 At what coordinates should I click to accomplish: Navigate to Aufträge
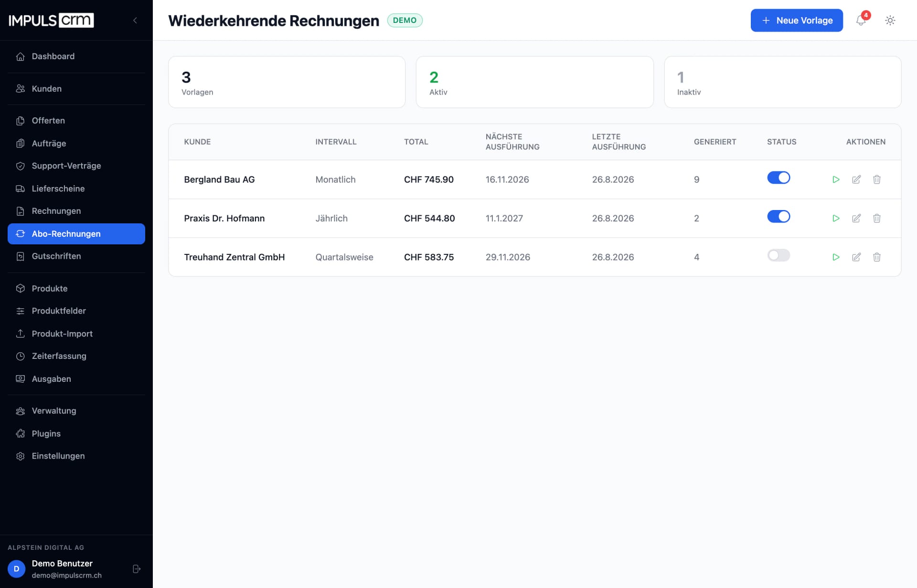click(76, 143)
